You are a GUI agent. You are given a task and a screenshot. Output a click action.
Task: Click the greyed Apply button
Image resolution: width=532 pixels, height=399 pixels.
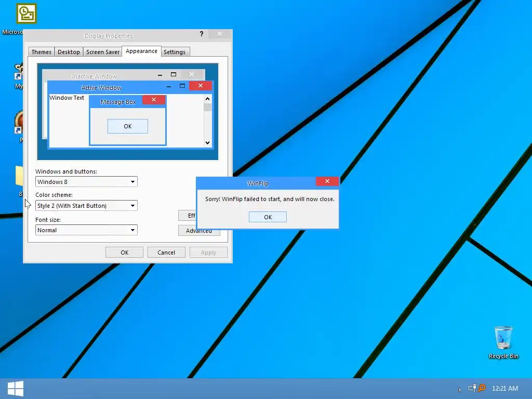pos(208,252)
